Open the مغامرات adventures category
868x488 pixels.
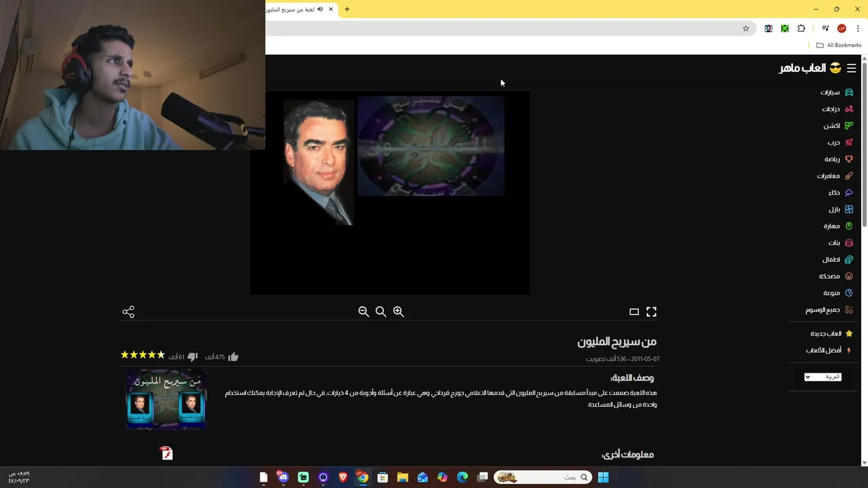pyautogui.click(x=835, y=176)
